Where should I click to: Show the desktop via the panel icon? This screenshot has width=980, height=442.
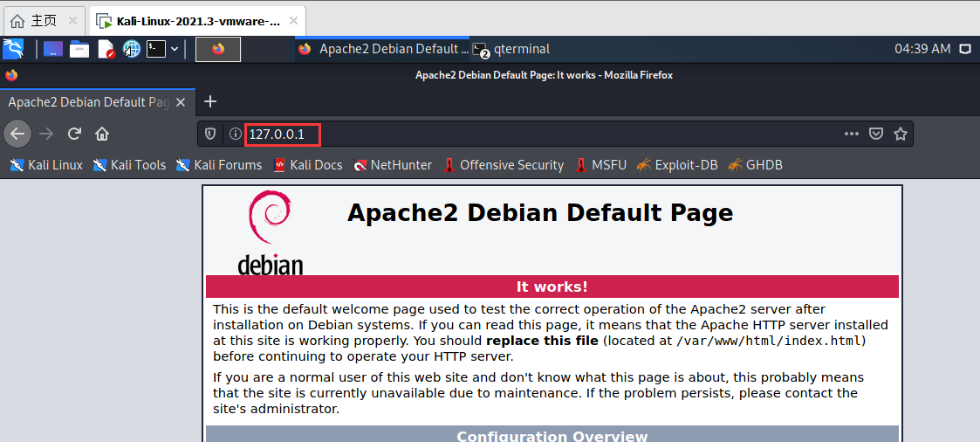pos(52,49)
